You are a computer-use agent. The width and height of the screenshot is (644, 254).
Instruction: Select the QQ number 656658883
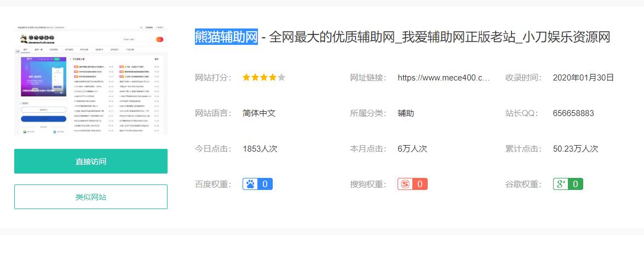click(573, 113)
